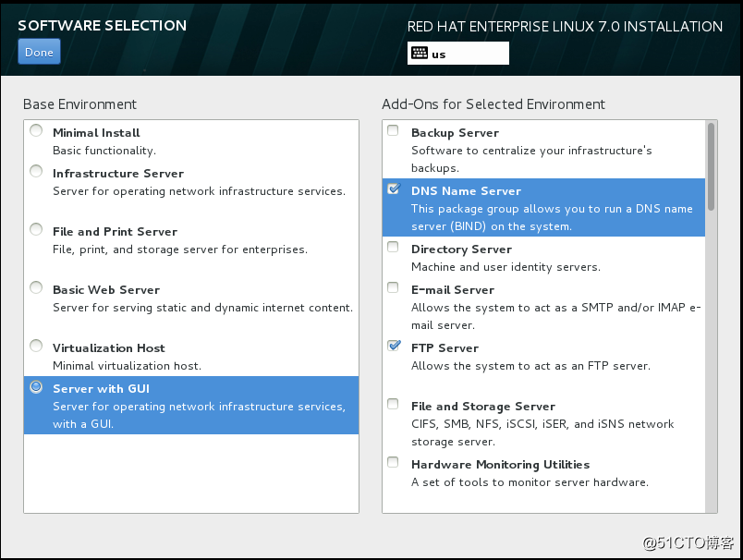Click 'Hardware Monitoring Utilities' title text
The image size is (743, 560).
pyautogui.click(x=500, y=465)
